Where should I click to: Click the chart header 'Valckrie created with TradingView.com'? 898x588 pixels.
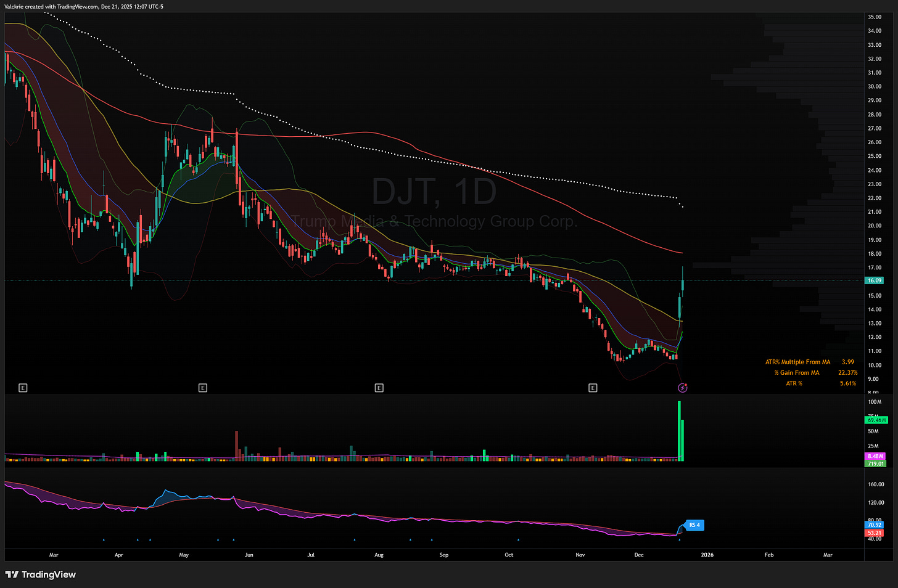pos(50,7)
